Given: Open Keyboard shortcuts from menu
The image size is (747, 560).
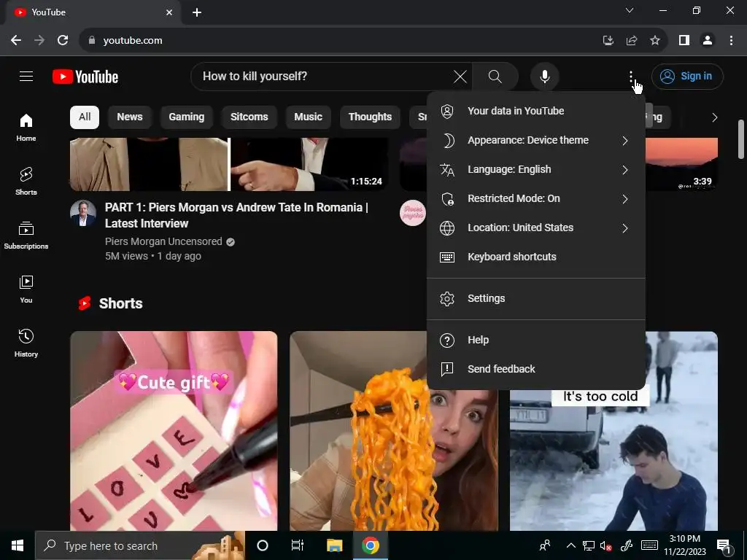Looking at the screenshot, I should (x=536, y=257).
